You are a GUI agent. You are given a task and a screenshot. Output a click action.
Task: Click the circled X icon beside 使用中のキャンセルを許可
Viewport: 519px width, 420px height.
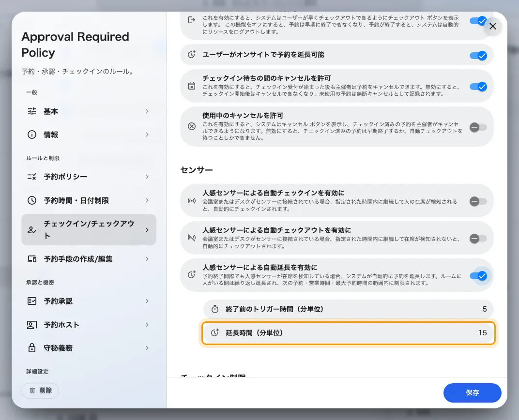[192, 126]
